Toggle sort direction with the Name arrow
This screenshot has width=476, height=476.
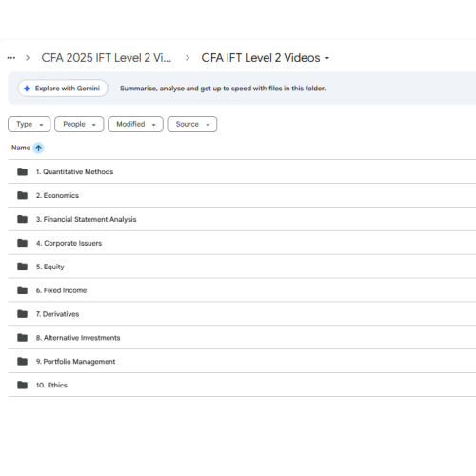[38, 148]
